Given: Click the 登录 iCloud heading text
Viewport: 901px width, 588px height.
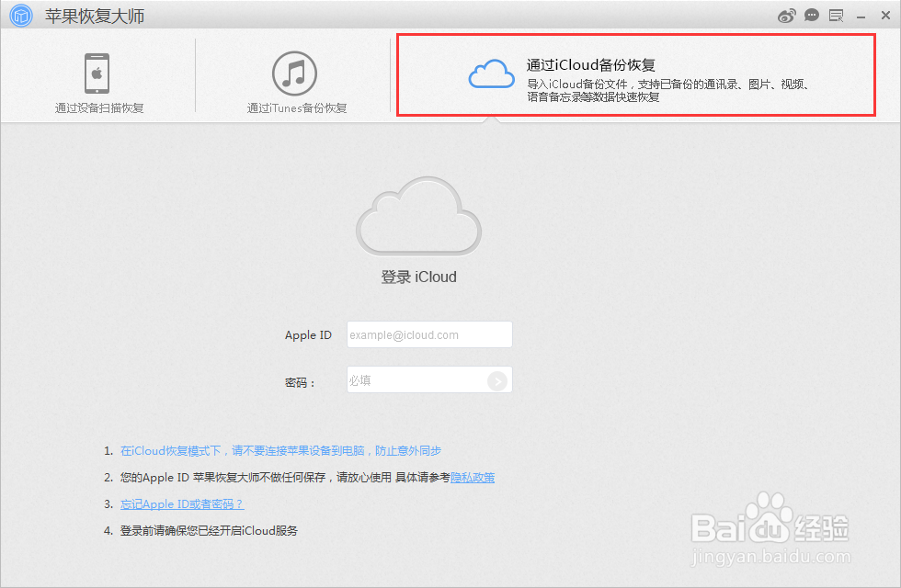Looking at the screenshot, I should pyautogui.click(x=419, y=277).
